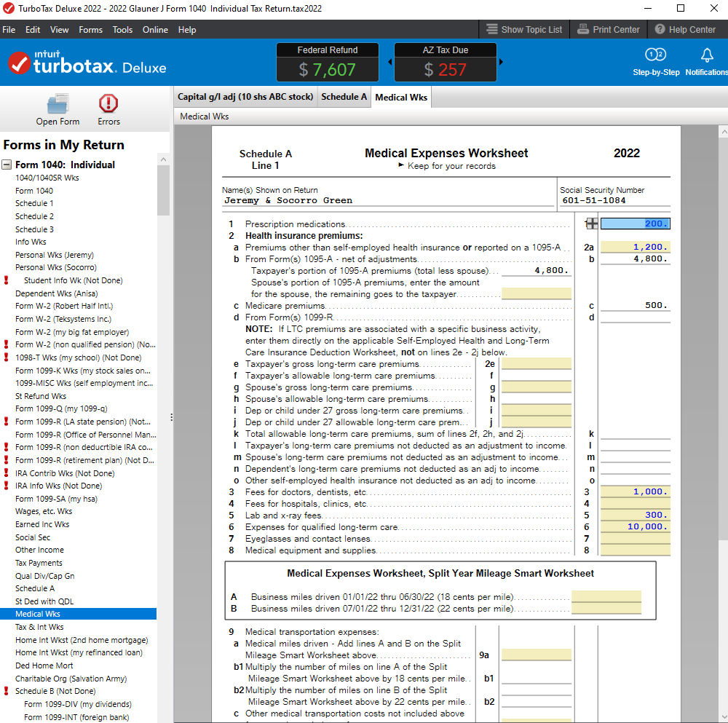
Task: Open St Ded with QDL form
Action: [44, 601]
